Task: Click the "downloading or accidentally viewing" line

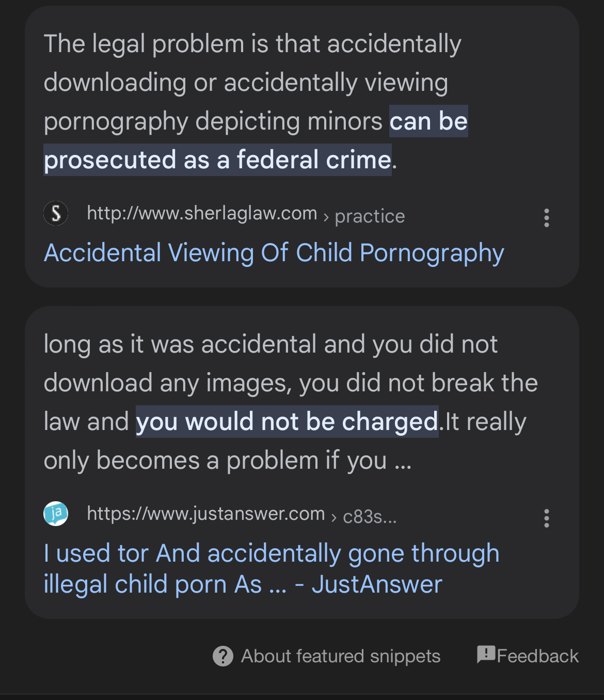Action: (x=245, y=83)
